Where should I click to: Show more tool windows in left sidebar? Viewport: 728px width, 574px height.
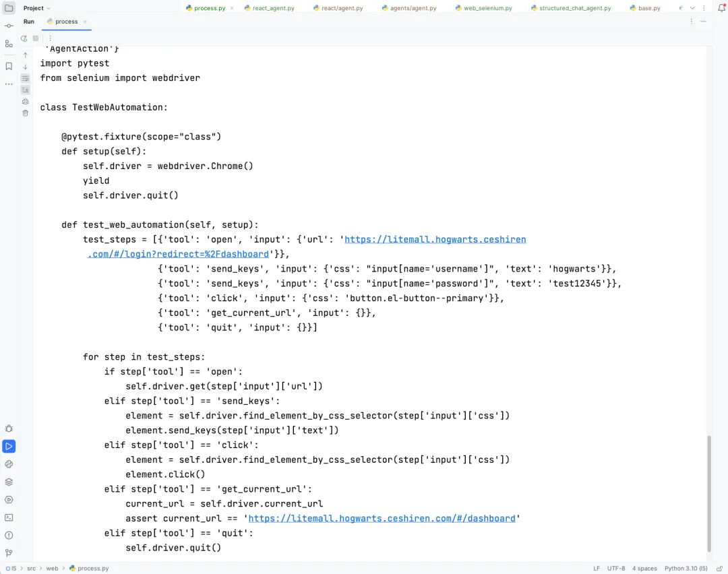click(9, 84)
